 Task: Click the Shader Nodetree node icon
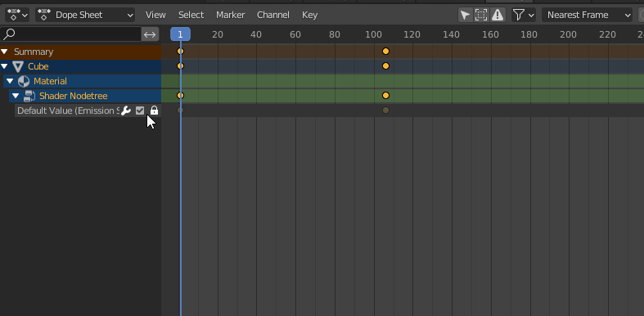[29, 96]
